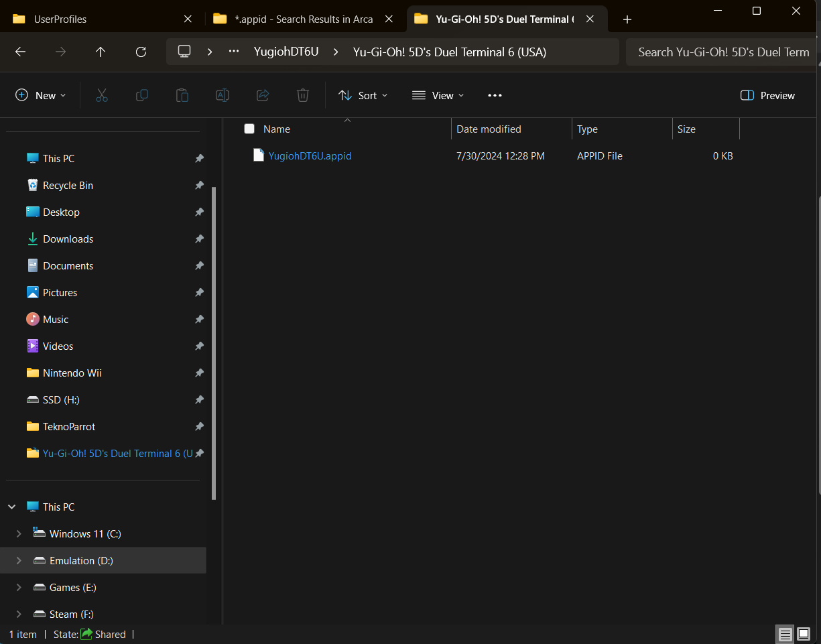Screen dimensions: 821x644
Task: Click the Music icon in sidebar
Action: coord(32,319)
